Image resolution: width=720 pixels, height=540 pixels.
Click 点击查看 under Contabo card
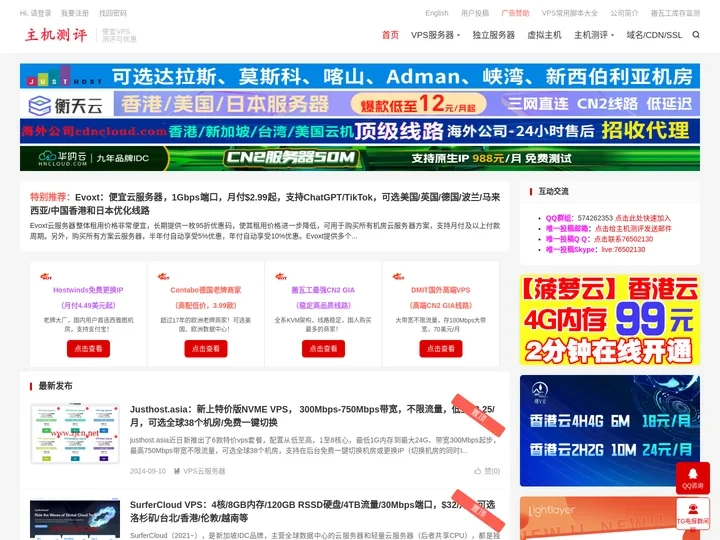pos(206,349)
